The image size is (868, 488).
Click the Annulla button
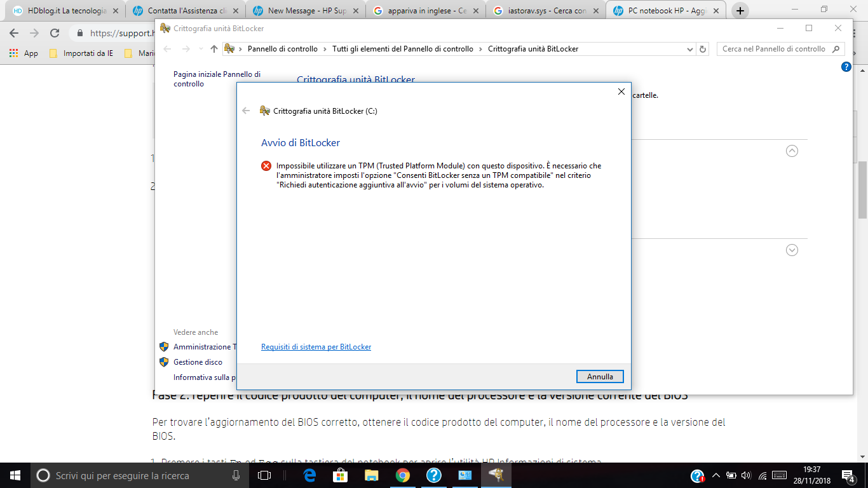coord(600,376)
